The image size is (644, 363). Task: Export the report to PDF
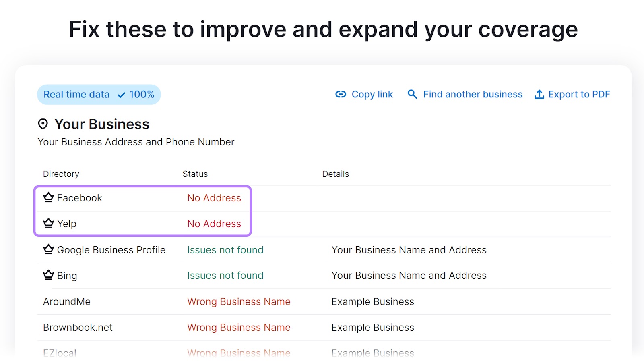(x=572, y=94)
